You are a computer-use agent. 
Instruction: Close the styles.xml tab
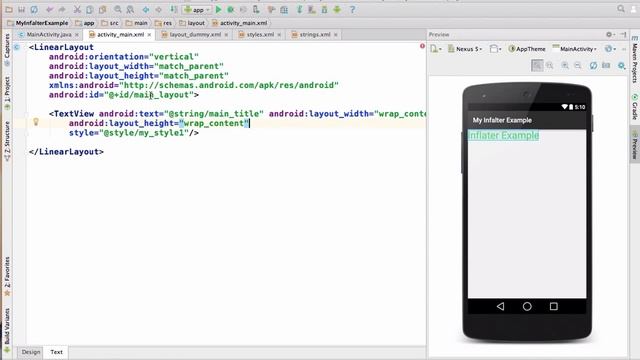click(x=279, y=35)
